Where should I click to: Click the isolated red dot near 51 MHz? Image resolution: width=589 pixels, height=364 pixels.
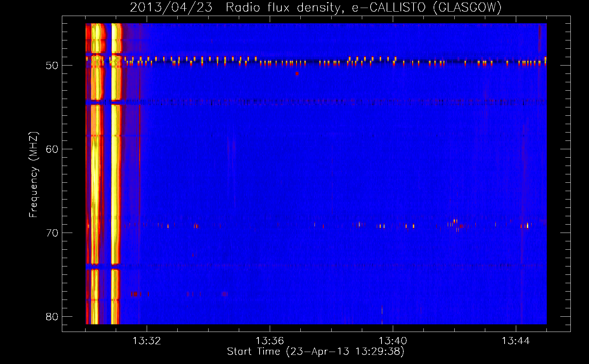pos(297,74)
